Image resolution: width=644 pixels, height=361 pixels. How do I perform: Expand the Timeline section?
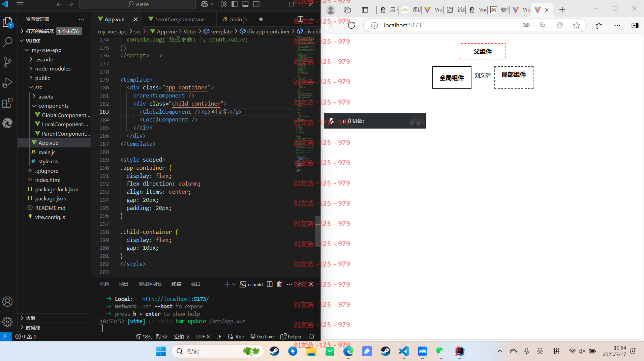tap(54, 328)
